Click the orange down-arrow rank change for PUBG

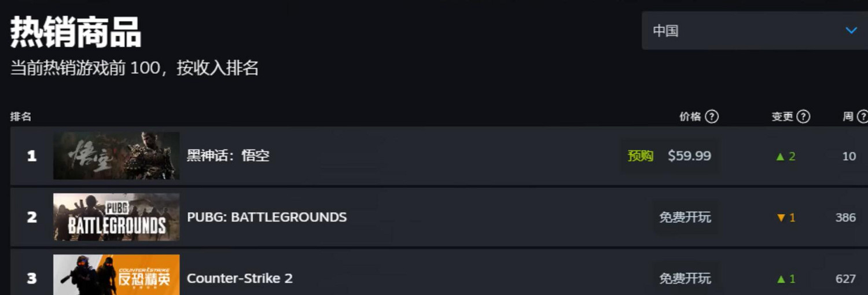[786, 218]
